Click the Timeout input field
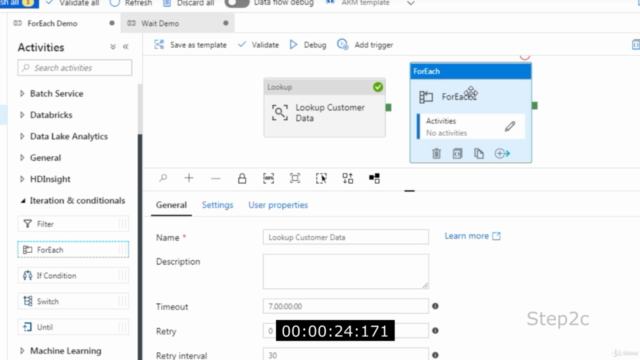This screenshot has height=360, width=640. pyautogui.click(x=346, y=306)
